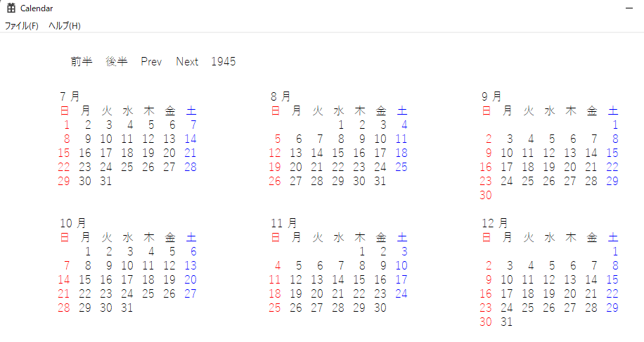
Task: Click 日 header in July calendar
Action: [65, 110]
